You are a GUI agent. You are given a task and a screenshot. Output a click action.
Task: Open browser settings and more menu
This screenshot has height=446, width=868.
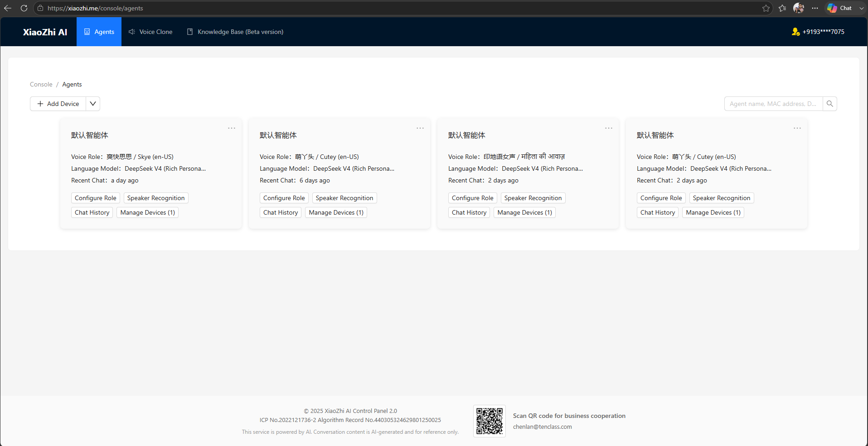815,8
